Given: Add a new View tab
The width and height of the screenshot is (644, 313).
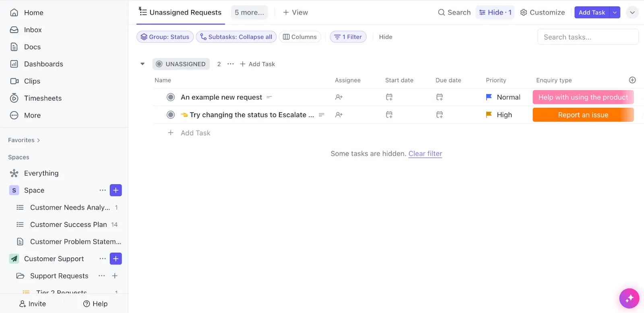Looking at the screenshot, I should [295, 12].
